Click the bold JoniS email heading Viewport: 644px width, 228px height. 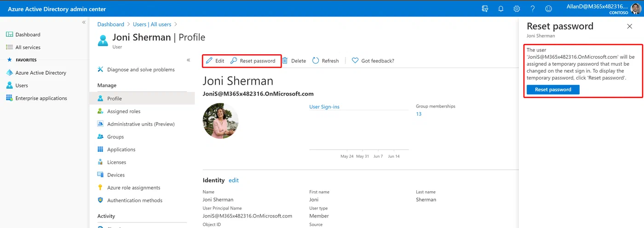pyautogui.click(x=258, y=94)
